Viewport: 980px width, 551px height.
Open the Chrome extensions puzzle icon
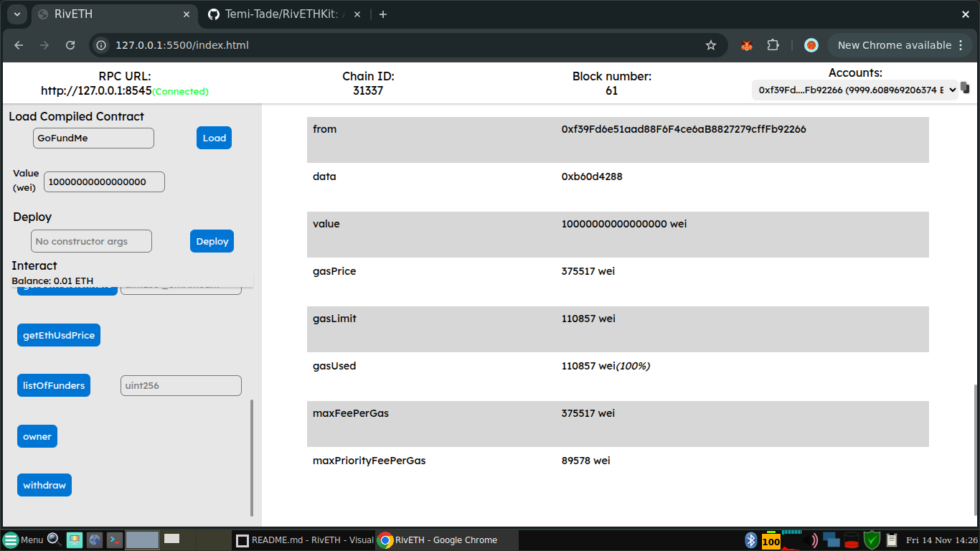773,44
